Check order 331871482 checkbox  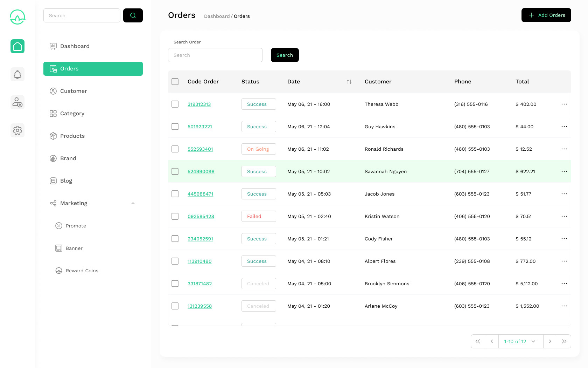pyautogui.click(x=175, y=284)
